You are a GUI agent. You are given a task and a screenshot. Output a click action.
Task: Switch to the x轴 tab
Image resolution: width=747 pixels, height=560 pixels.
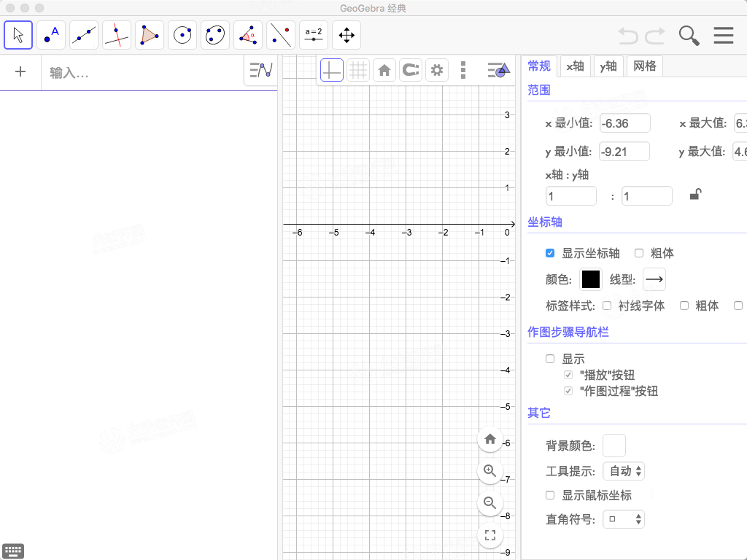point(575,66)
